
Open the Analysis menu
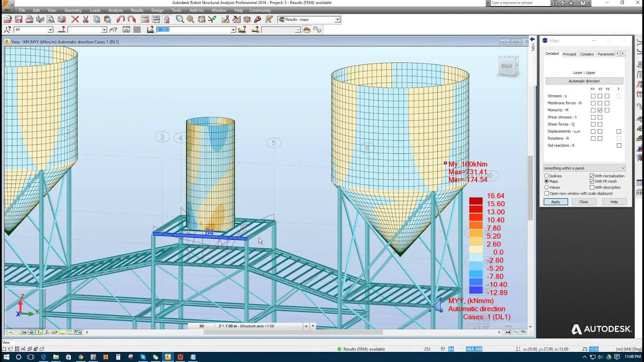[115, 10]
